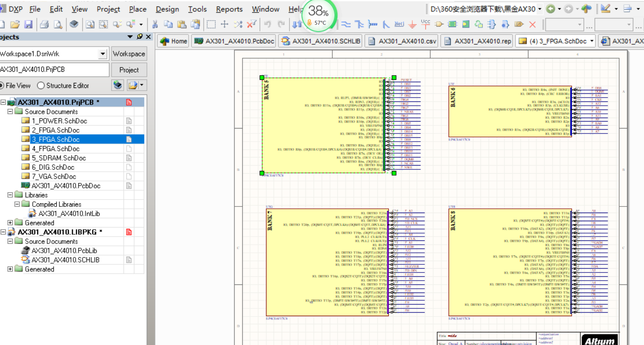Screen dimensions: 644x345
Task: Open the (4) 3_FPGA.SchDoc tab dropdown arrow
Action: coord(592,41)
